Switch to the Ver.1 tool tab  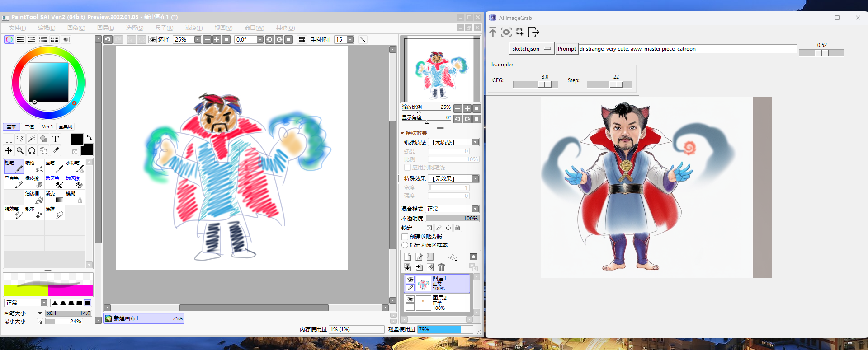pyautogui.click(x=47, y=127)
